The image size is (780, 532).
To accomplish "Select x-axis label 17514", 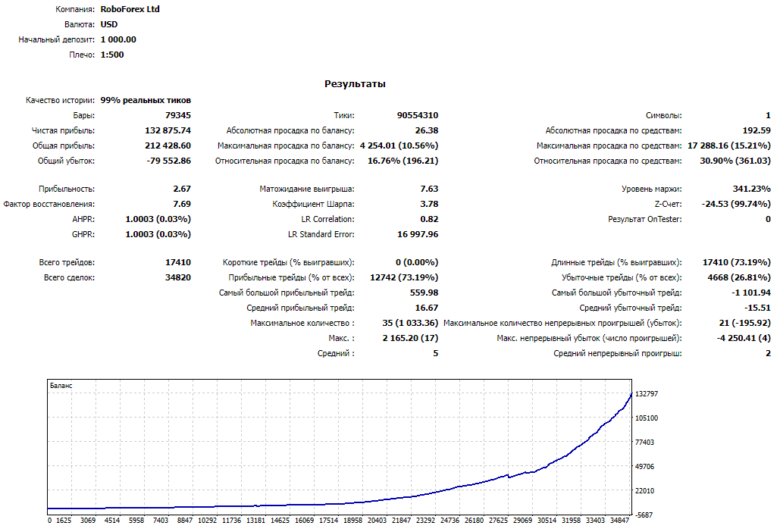I will pyautogui.click(x=328, y=521).
